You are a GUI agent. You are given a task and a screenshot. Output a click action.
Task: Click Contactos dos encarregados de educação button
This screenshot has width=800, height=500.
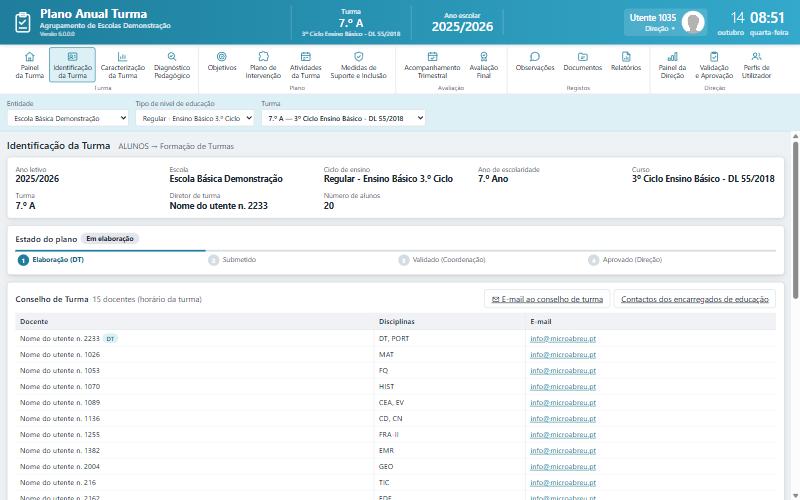[x=694, y=299]
